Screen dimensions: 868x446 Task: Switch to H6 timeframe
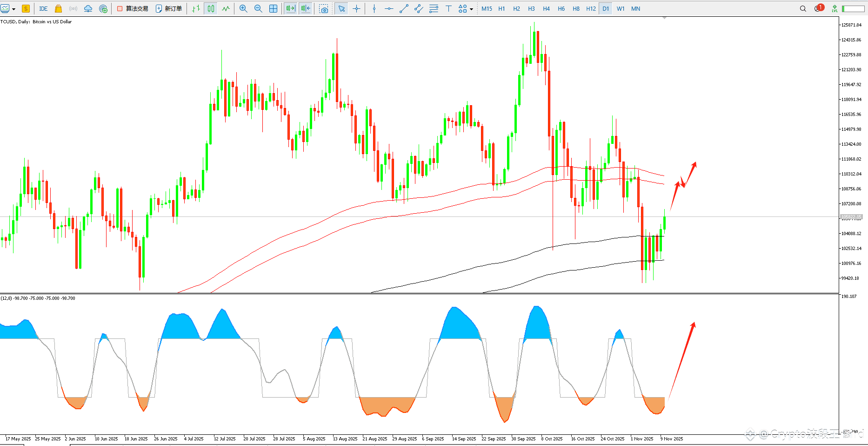(x=561, y=8)
